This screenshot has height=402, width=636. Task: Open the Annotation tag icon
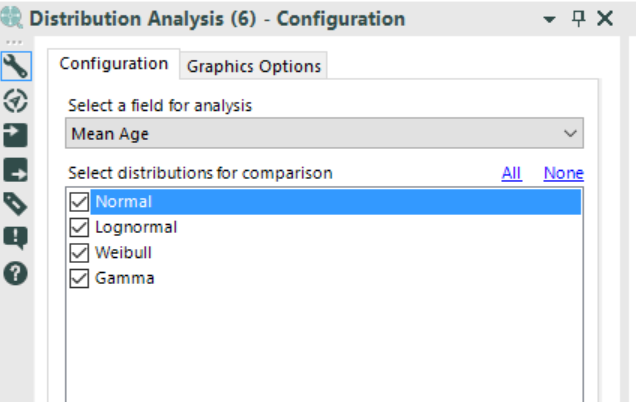click(16, 204)
